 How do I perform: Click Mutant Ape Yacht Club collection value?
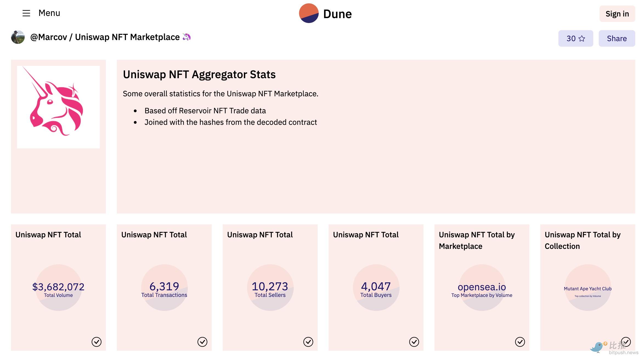(x=587, y=289)
